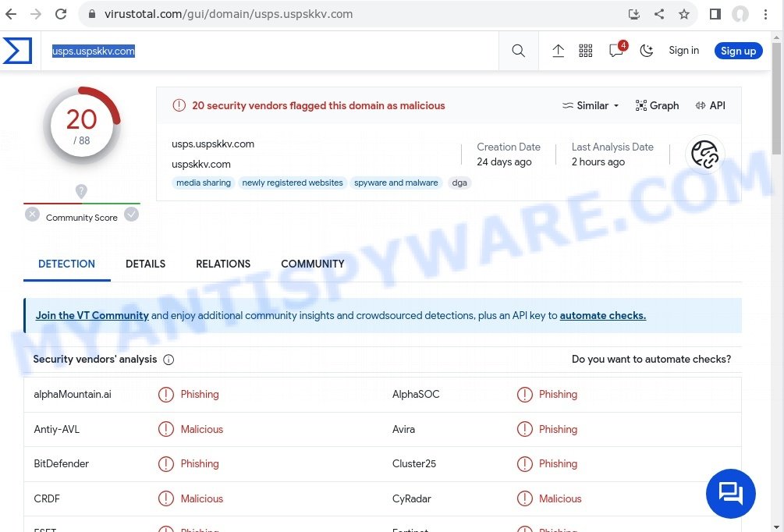
Task: Open the Graph view
Action: (657, 105)
